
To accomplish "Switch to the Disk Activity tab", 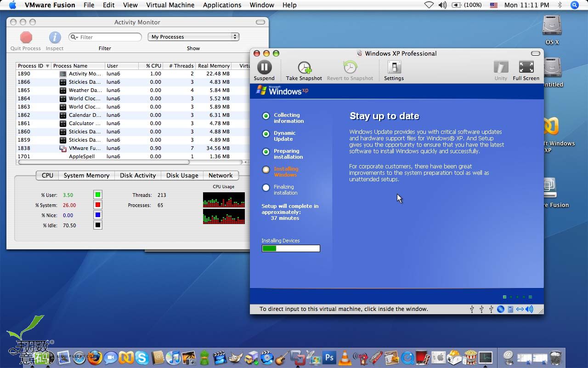I will pos(138,175).
